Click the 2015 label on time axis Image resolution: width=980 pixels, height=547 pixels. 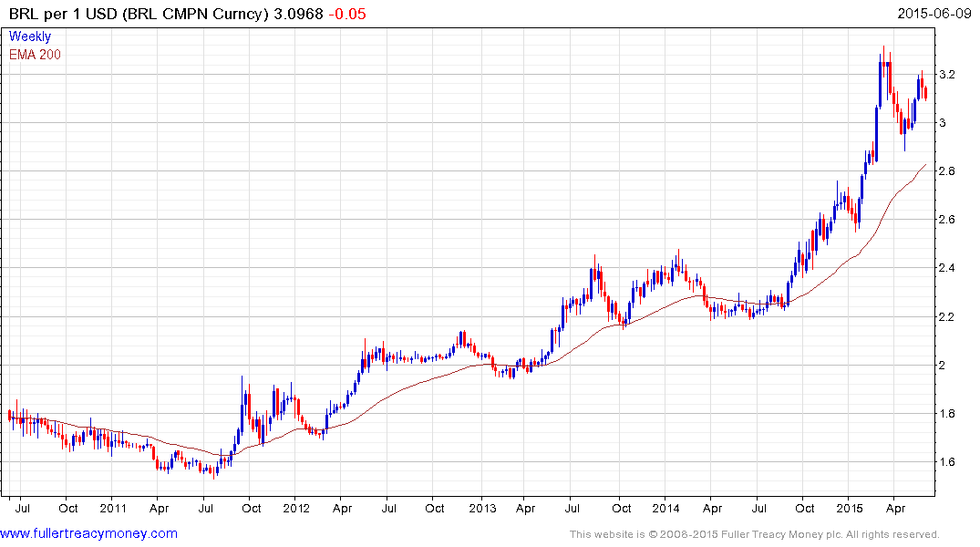tap(849, 508)
